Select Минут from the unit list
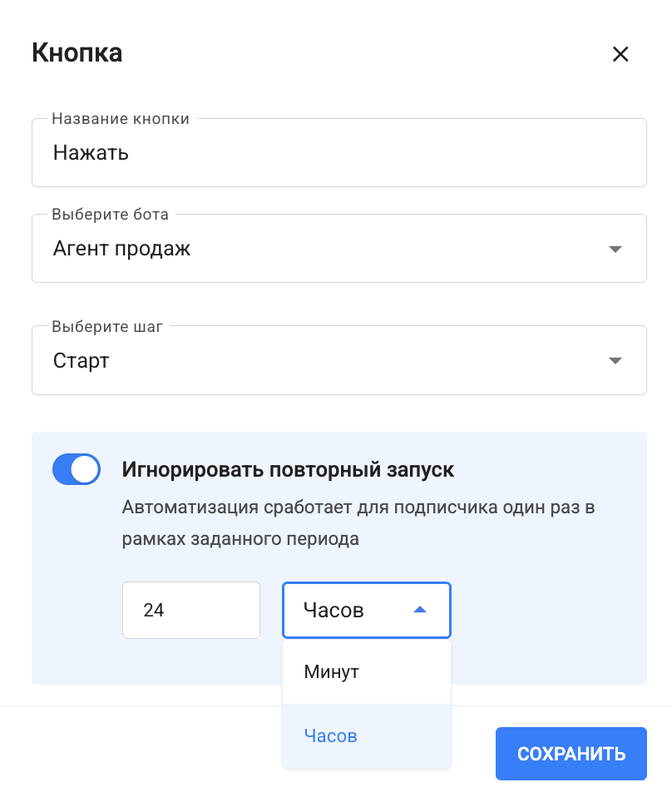 (x=367, y=672)
